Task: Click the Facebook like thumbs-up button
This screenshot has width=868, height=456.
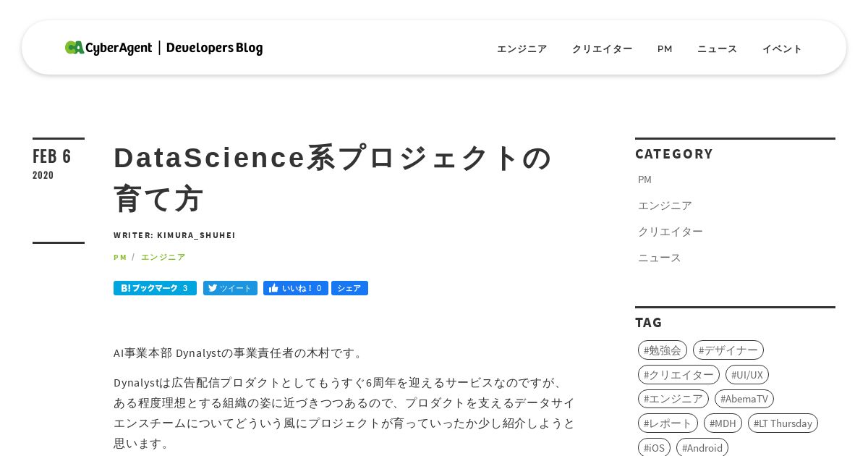Action: [x=295, y=288]
